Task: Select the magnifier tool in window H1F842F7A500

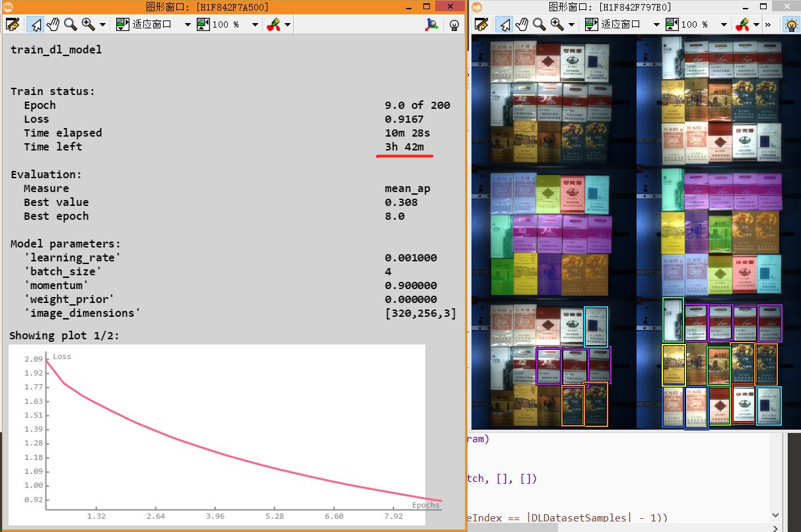Action: [70, 24]
